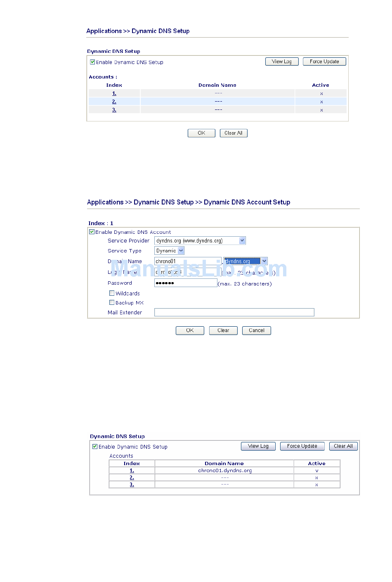
Task: Open account index 2 link in top table
Action: [x=114, y=102]
